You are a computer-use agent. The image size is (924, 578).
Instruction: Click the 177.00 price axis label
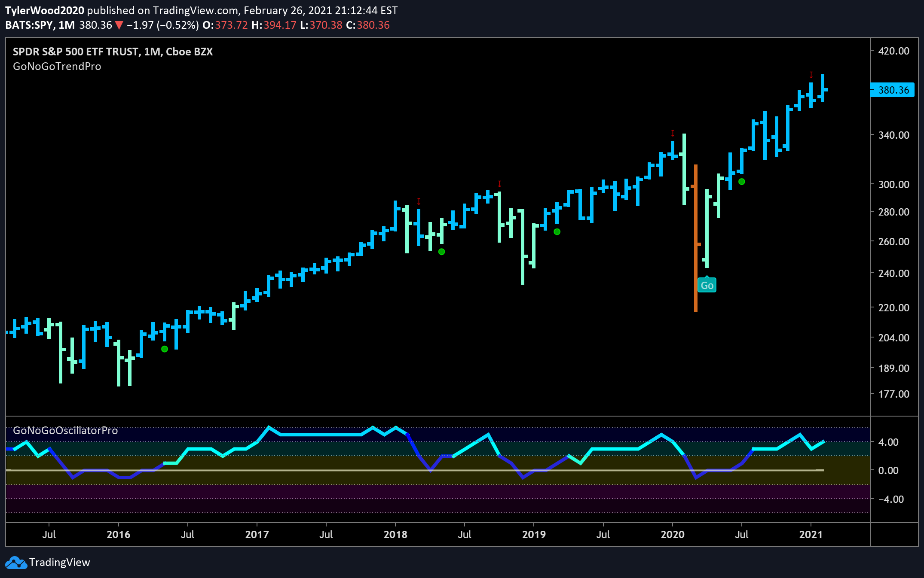(894, 394)
